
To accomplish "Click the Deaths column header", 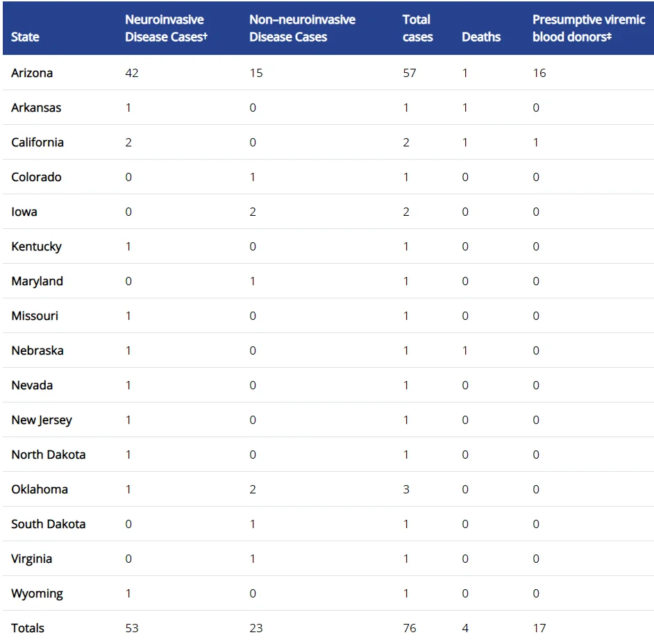I will click(x=481, y=37).
